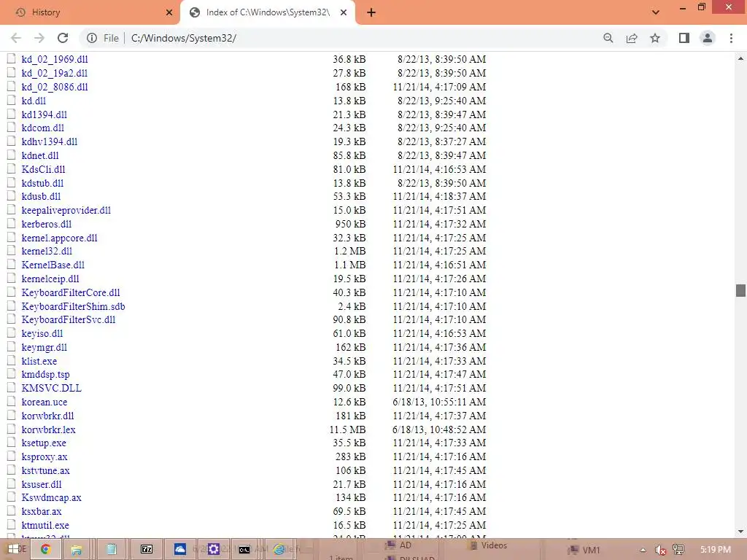
Task: Open KeyboardFilterShim.sdb link
Action: click(74, 307)
